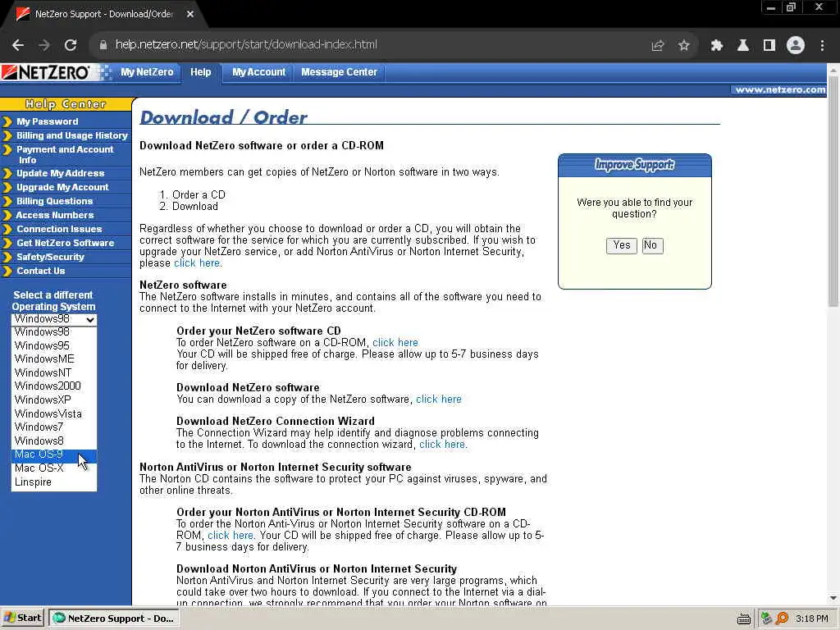Click 'click here' to order Norton CD-ROM

(x=231, y=536)
